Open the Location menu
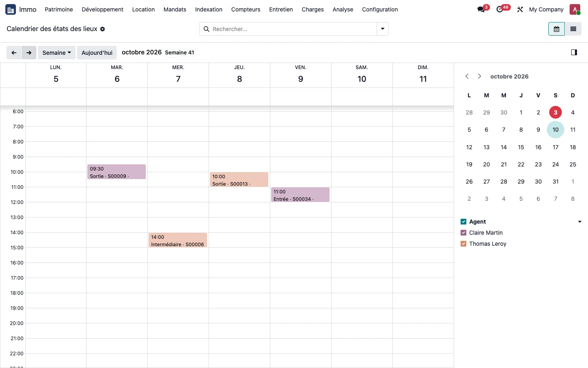Image resolution: width=588 pixels, height=368 pixels. click(x=143, y=9)
